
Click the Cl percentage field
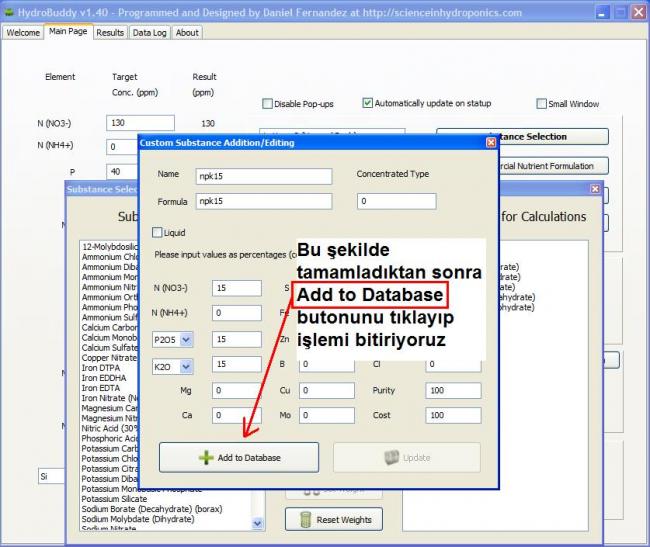click(x=453, y=365)
